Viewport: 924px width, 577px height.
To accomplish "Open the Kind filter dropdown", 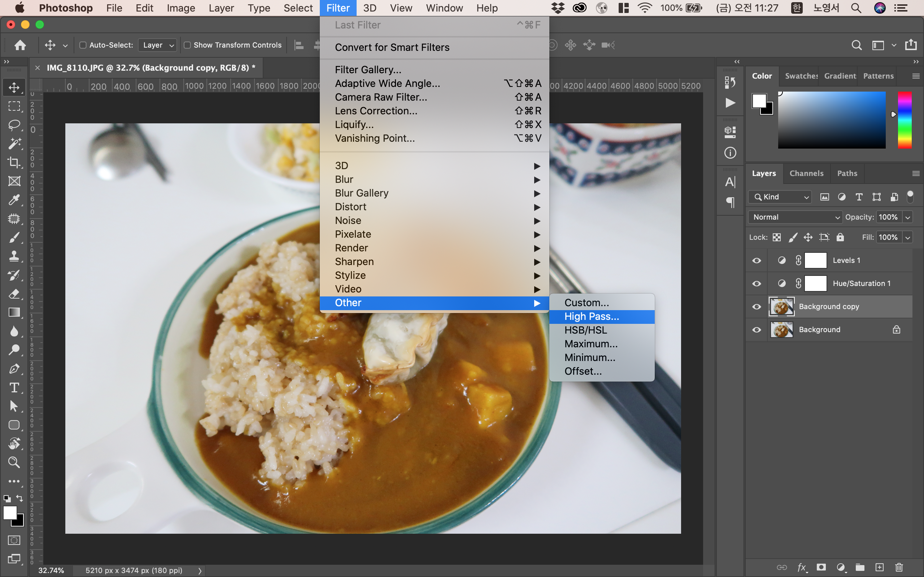I will pos(780,197).
